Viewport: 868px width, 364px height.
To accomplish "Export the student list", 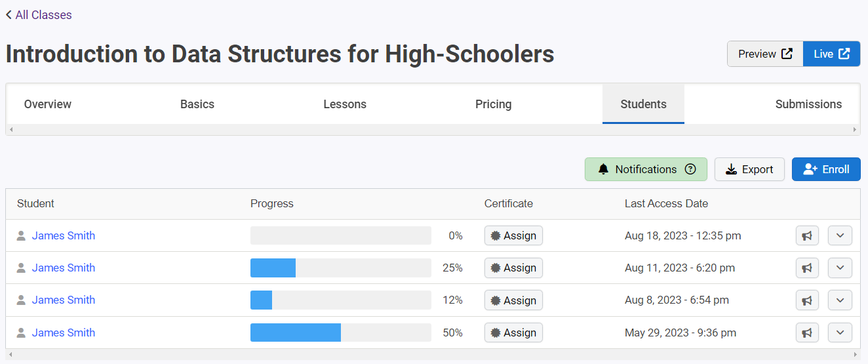I will 749,169.
